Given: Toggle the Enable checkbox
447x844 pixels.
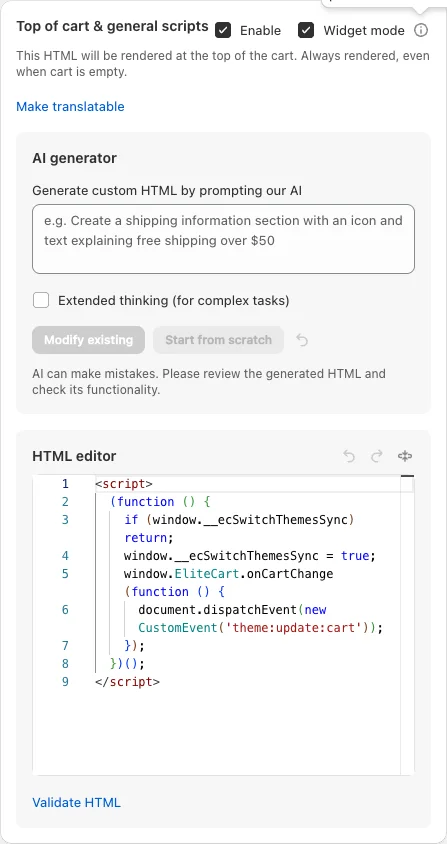Looking at the screenshot, I should coord(223,31).
